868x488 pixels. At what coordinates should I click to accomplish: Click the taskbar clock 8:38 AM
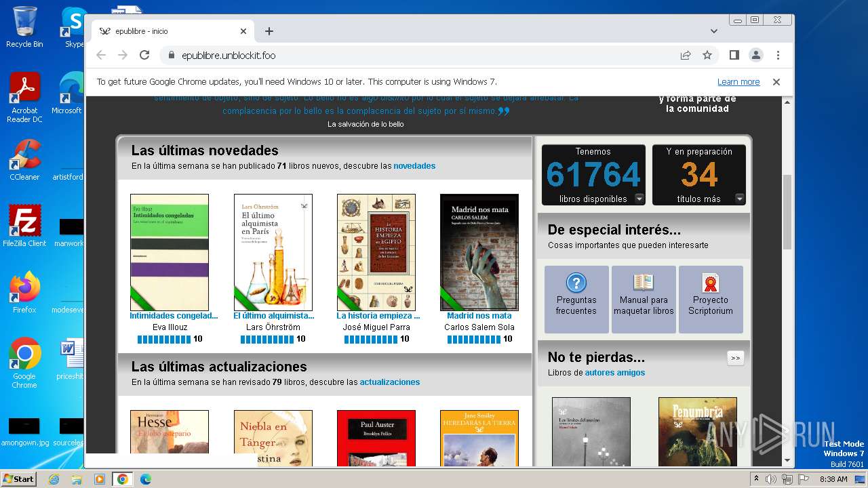point(833,479)
